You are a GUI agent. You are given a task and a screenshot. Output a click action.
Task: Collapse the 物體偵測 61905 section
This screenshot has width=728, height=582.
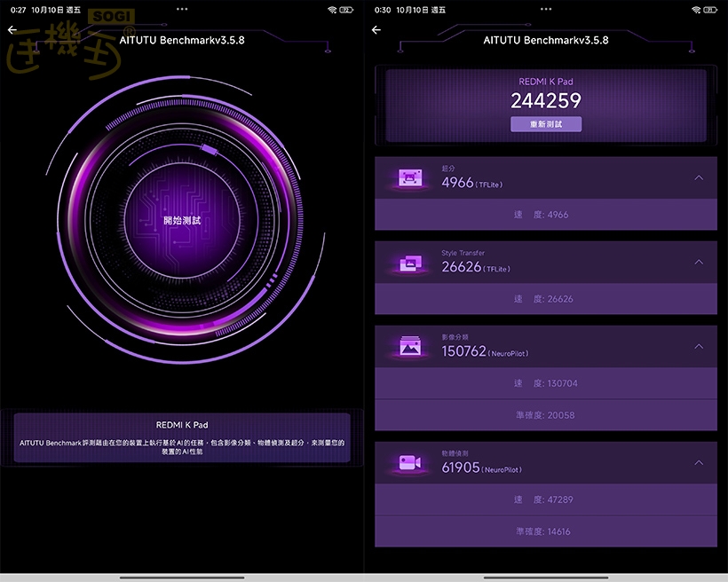coord(699,463)
